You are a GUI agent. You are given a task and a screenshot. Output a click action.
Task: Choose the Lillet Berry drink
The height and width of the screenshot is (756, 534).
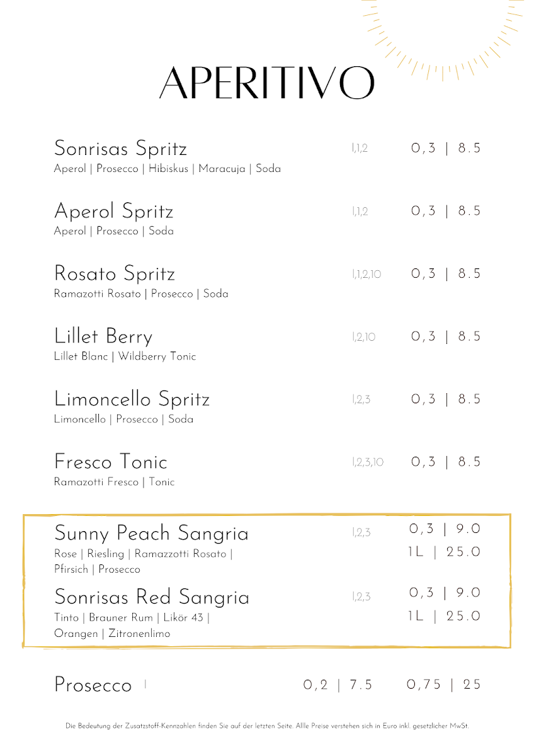103,337
